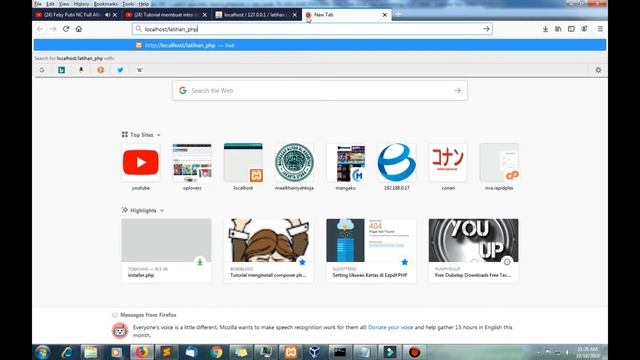Image resolution: width=640 pixels, height=360 pixels.
Task: Open Tutorial menginstall composer highlight card
Action: point(269,250)
